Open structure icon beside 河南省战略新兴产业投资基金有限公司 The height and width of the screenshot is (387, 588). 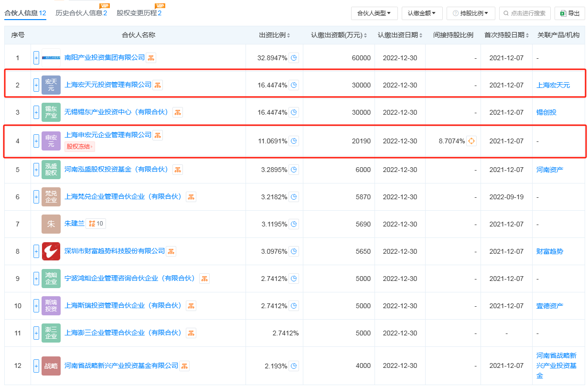point(184,366)
